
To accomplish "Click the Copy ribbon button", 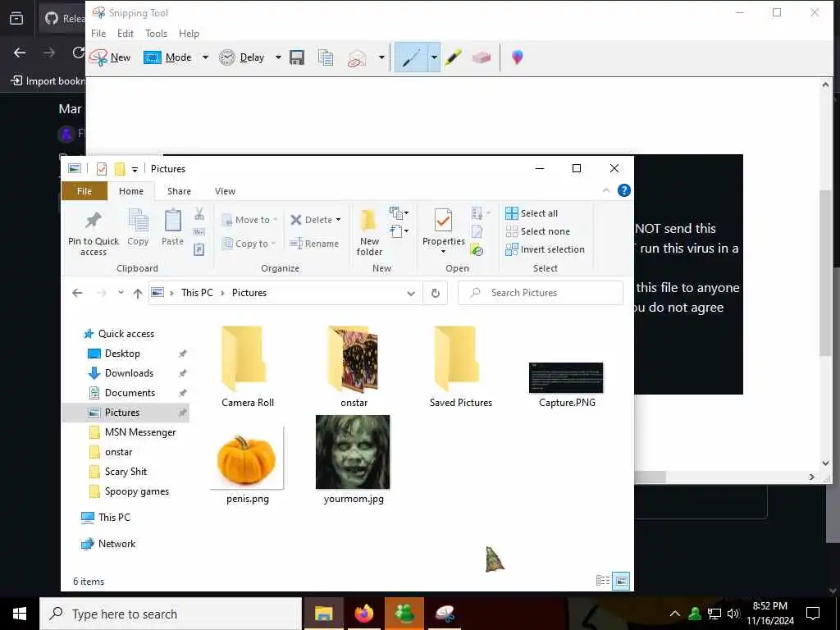I will pos(138,228).
